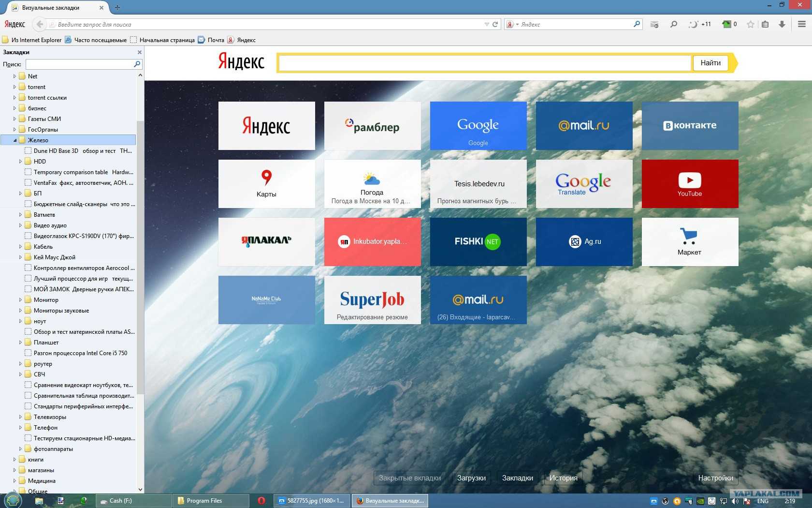Expand the Телевизоры subfolder
This screenshot has width=812, height=508.
(20, 417)
